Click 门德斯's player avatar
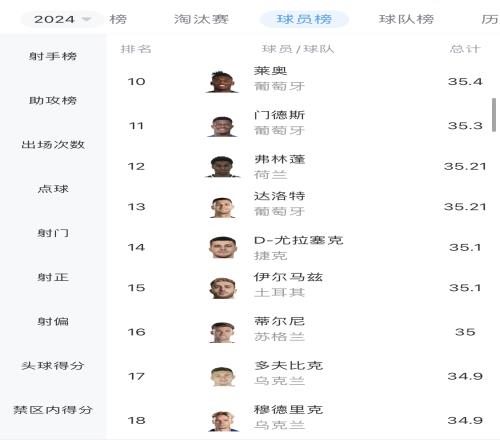 222,126
